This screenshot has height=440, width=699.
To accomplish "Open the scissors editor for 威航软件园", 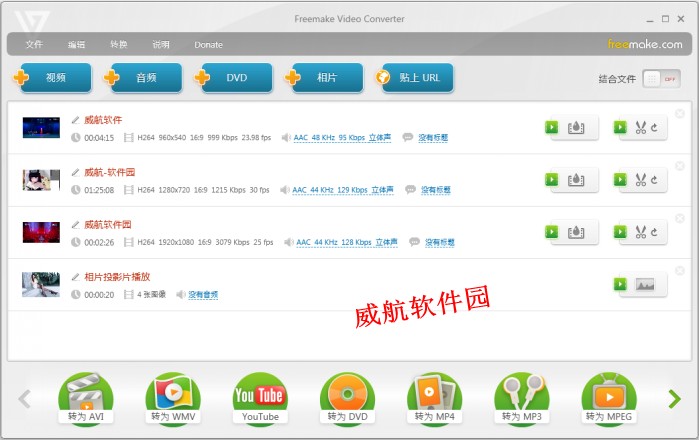I will point(644,232).
